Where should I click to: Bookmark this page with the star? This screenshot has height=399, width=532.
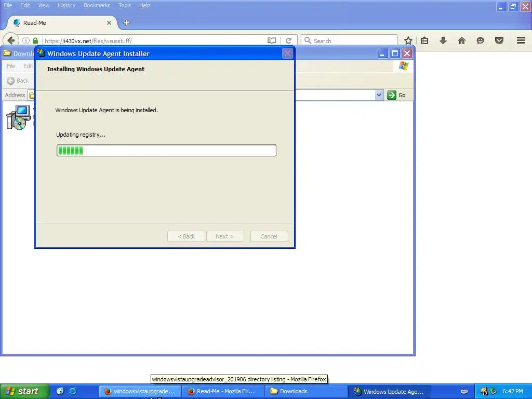pos(408,41)
